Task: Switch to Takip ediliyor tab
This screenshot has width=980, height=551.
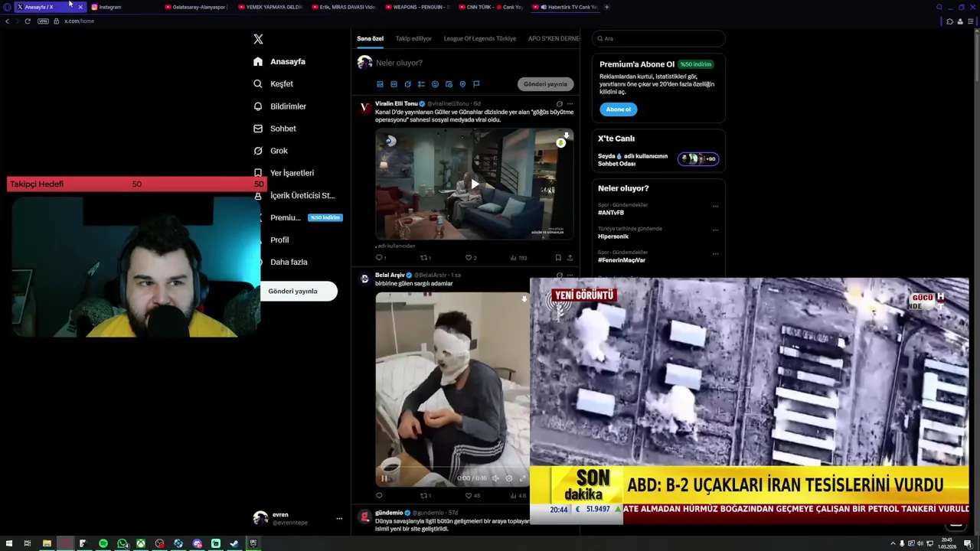Action: 413,38
